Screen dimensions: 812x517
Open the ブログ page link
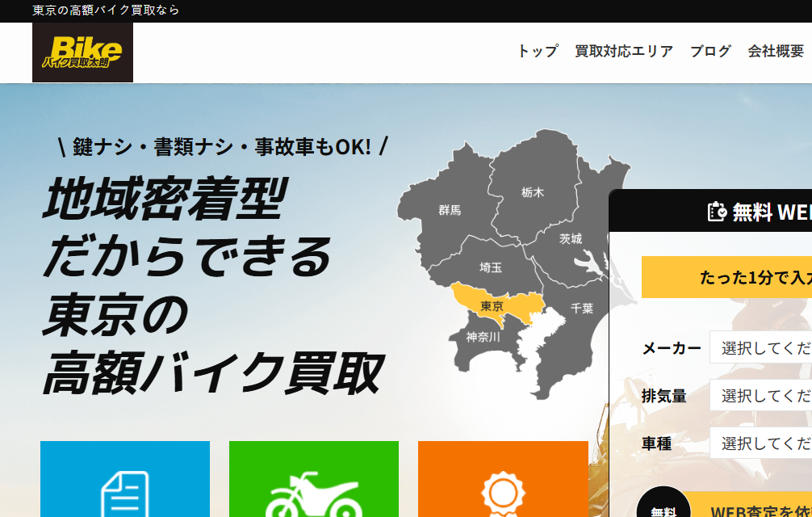pyautogui.click(x=710, y=51)
